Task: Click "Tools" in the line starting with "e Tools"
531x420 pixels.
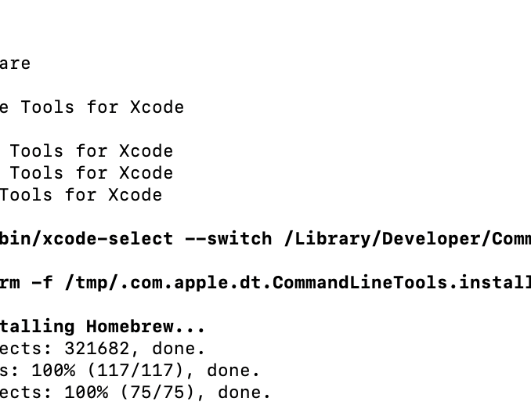Action: (48, 107)
